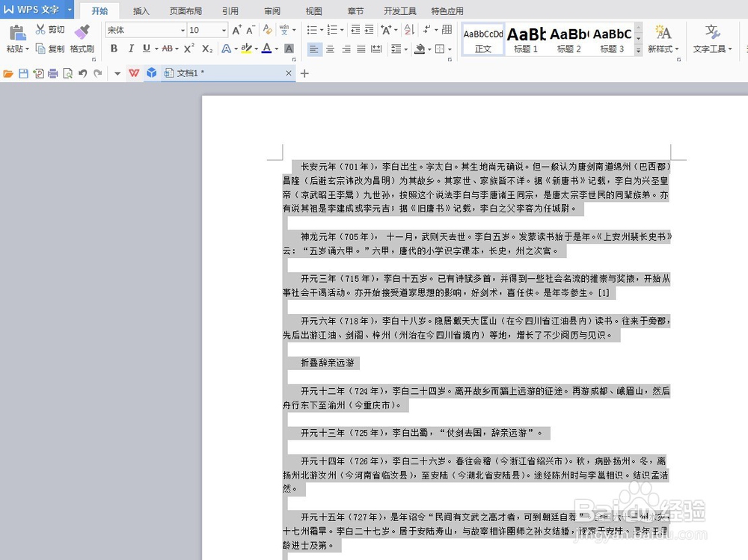
Task: Toggle italic formatting
Action: tap(129, 47)
